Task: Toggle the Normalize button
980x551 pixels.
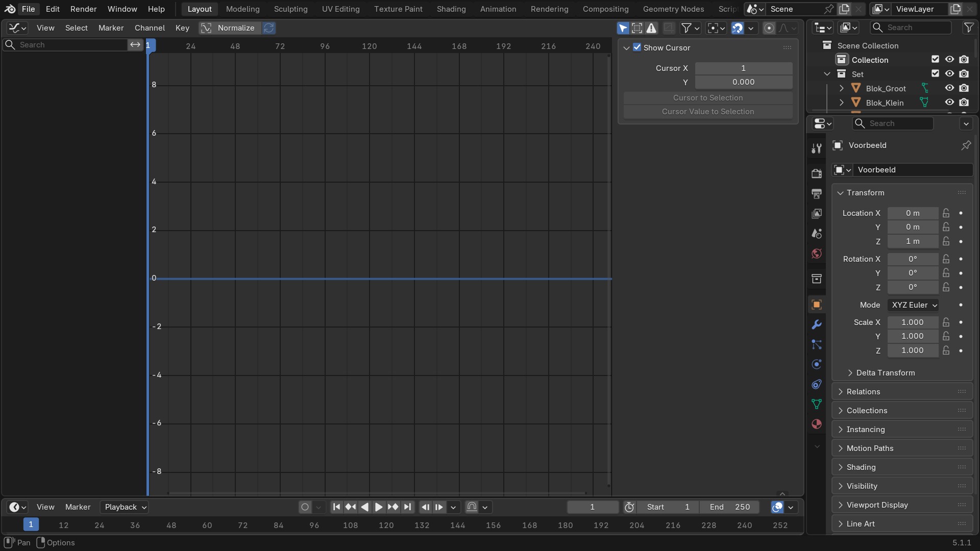Action: point(230,28)
